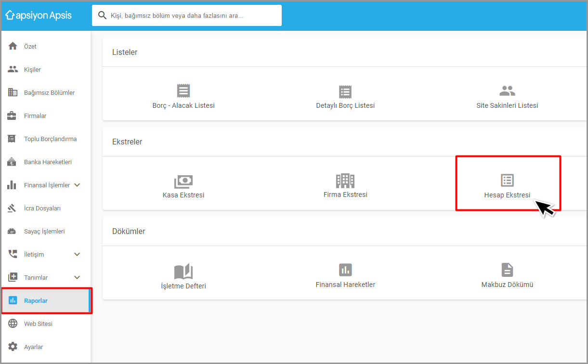This screenshot has height=364, width=588.
Task: Click the Makbuz Dökümü document icon
Action: [507, 270]
